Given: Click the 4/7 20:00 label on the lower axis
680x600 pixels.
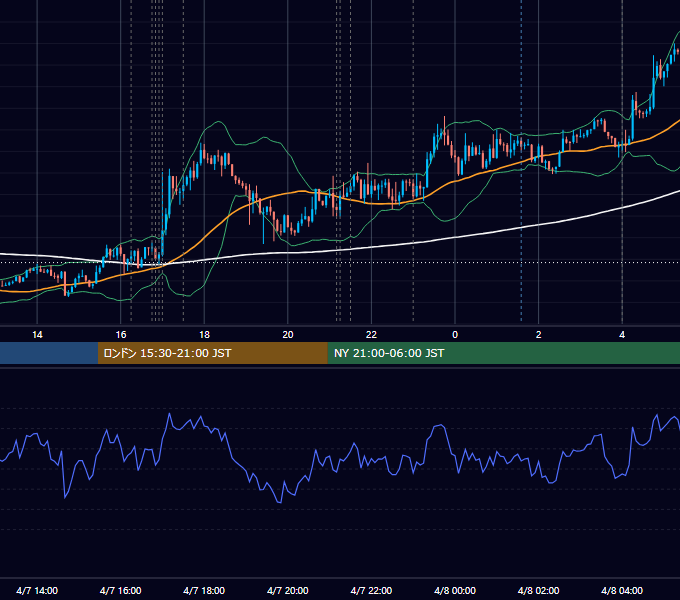Looking at the screenshot, I should tap(288, 590).
